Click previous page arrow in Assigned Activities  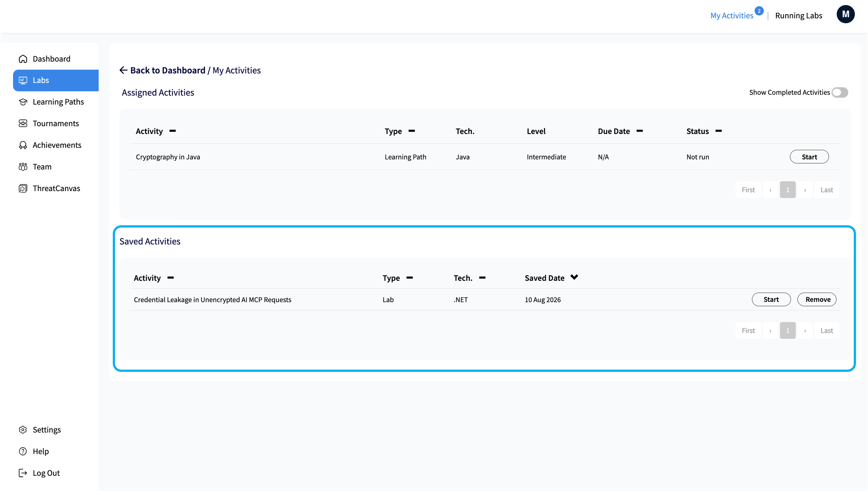click(x=770, y=190)
